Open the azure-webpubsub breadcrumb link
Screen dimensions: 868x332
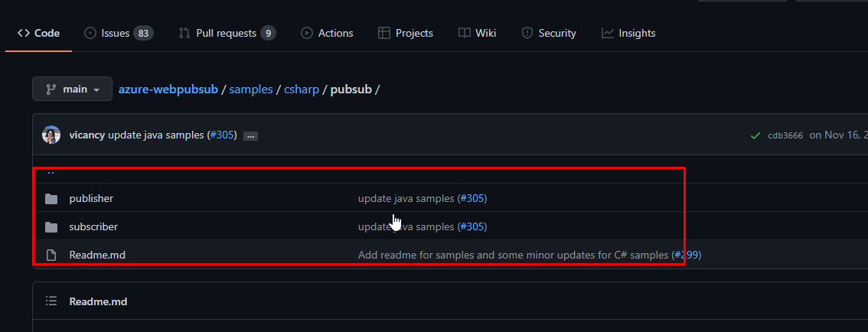click(x=168, y=90)
